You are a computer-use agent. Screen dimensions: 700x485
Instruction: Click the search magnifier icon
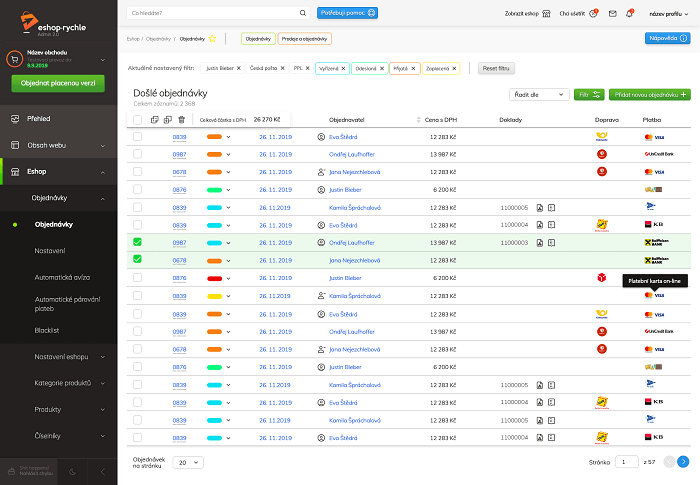[x=303, y=13]
